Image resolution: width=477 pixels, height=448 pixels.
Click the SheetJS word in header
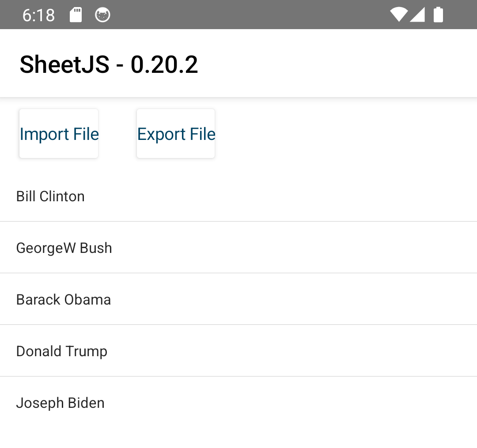coord(64,64)
